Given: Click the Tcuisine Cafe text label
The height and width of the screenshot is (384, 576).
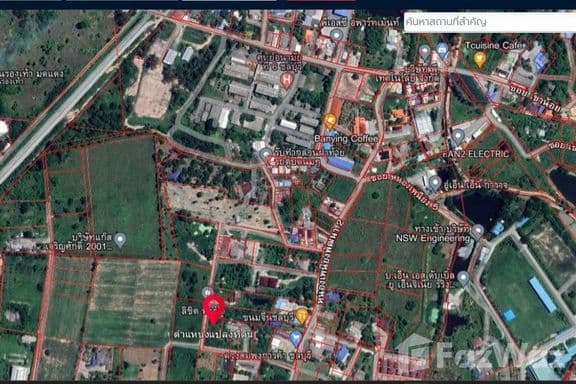Looking at the screenshot, I should coord(493,45).
